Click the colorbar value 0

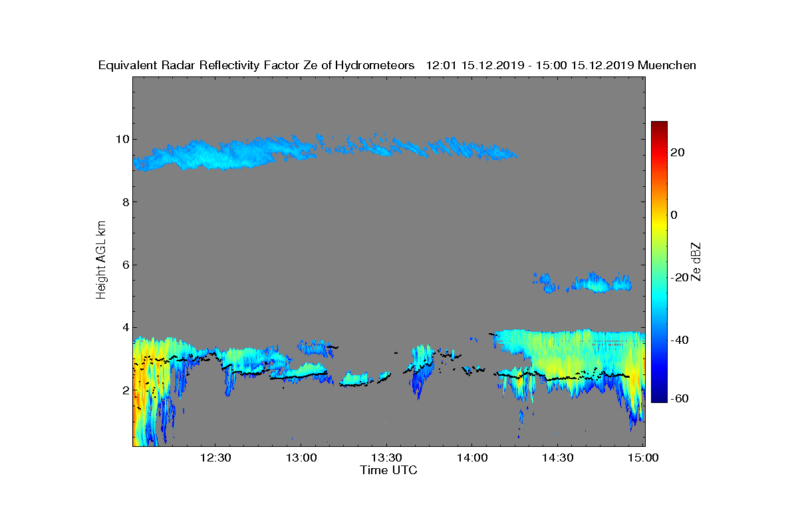click(674, 215)
